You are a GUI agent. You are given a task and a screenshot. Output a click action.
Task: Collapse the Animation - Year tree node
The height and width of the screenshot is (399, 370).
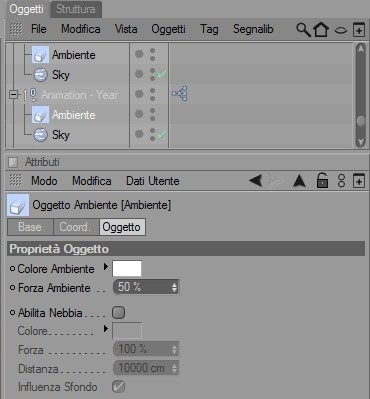click(x=13, y=95)
